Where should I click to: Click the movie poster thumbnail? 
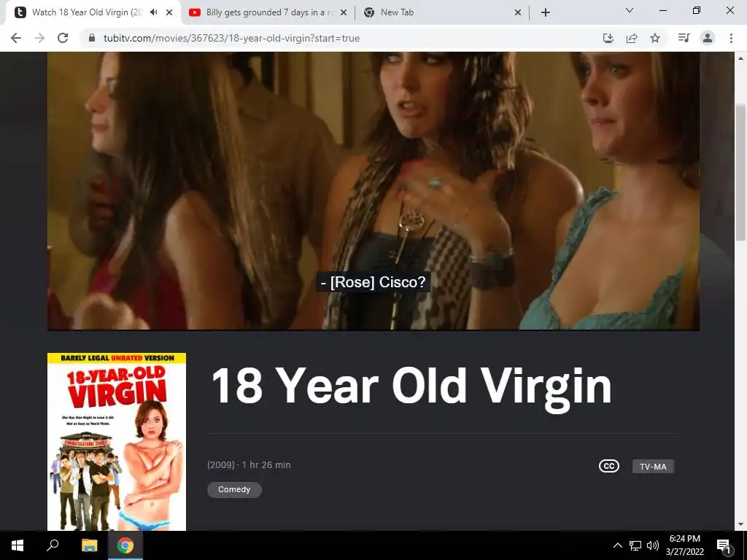pyautogui.click(x=117, y=441)
